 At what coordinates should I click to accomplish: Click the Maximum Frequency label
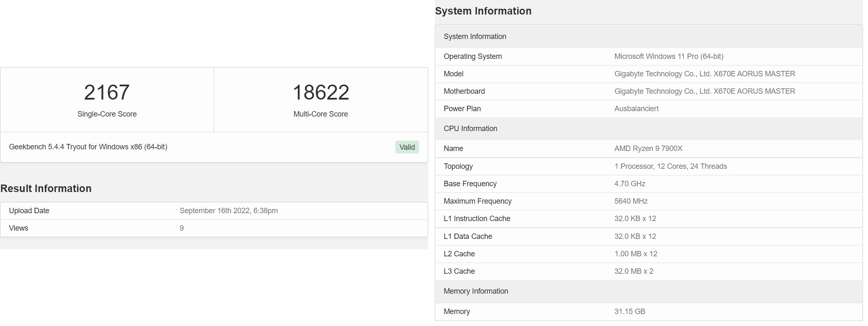tap(478, 201)
